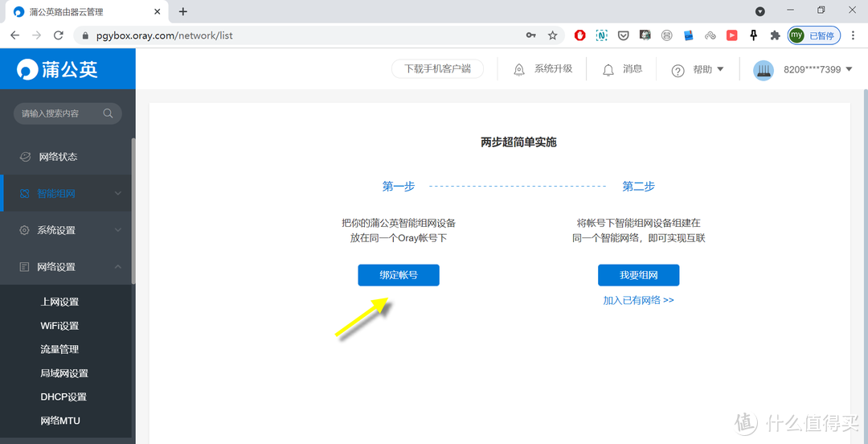Click the 已暂停 profile button
The width and height of the screenshot is (868, 444).
(815, 35)
